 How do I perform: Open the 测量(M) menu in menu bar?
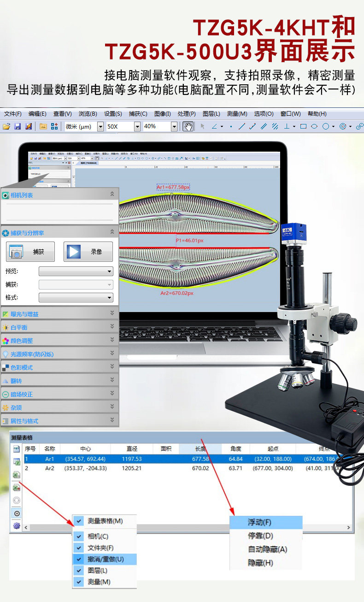point(237,114)
